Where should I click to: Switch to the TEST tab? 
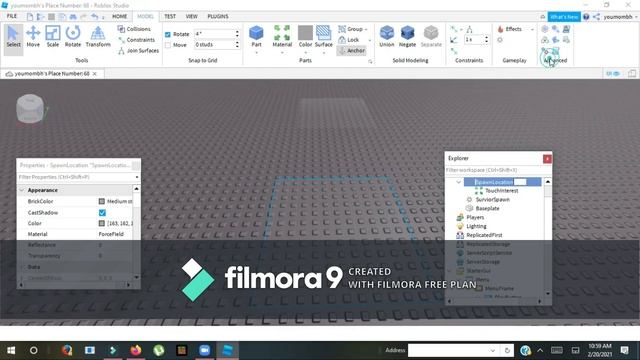pos(170,16)
